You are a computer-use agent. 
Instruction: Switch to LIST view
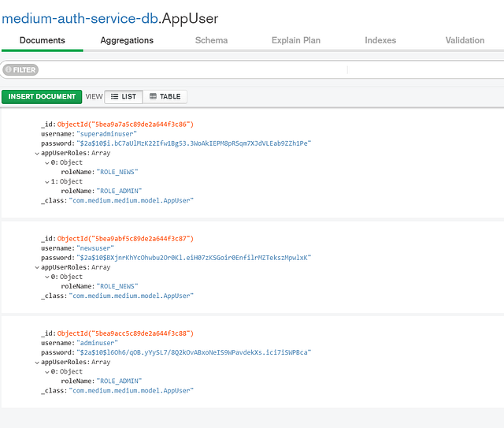[x=124, y=97]
